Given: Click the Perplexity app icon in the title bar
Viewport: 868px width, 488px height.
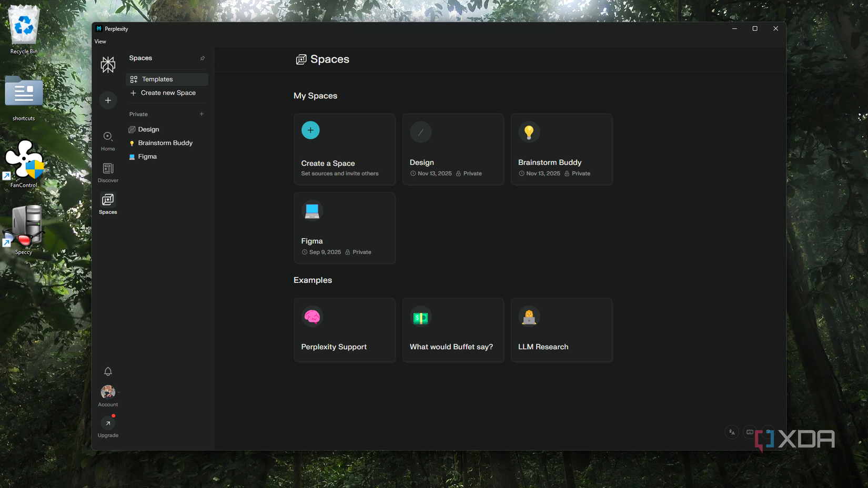Looking at the screenshot, I should coord(99,28).
